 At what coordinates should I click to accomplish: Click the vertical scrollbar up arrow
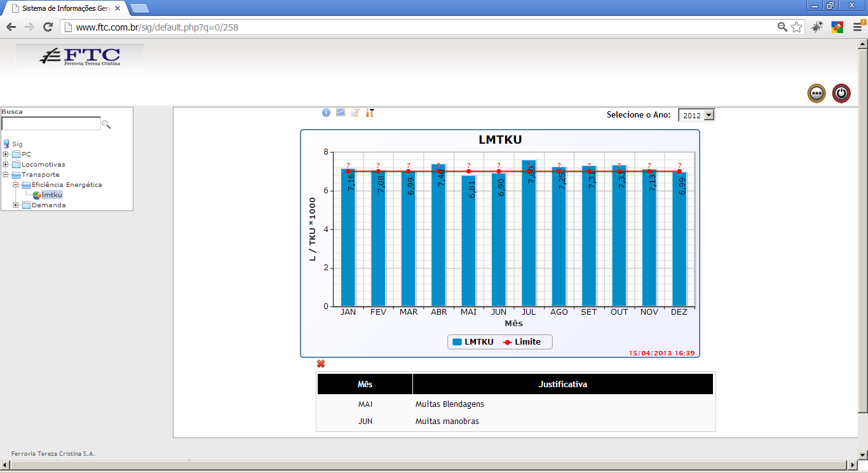pyautogui.click(x=862, y=44)
